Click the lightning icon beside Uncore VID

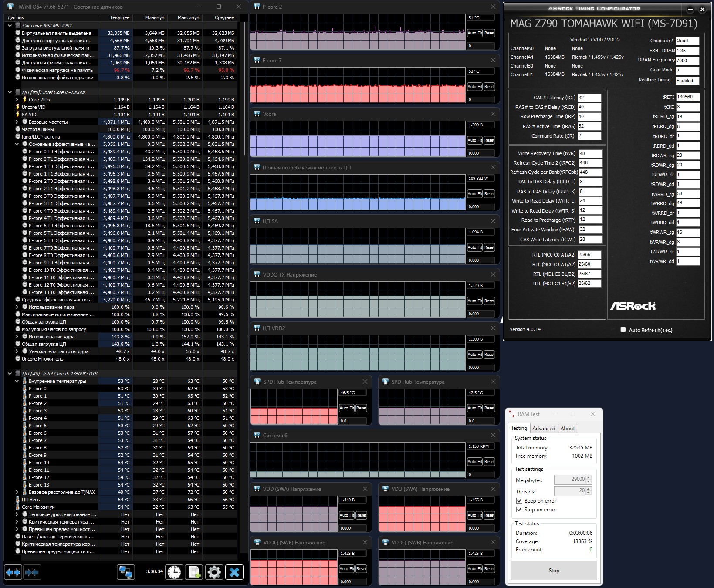point(18,107)
